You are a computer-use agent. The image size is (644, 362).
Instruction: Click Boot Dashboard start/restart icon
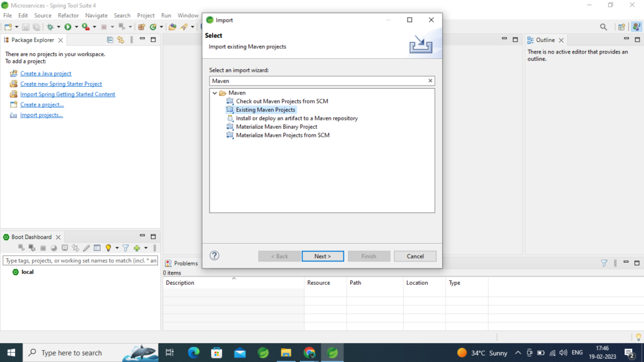pos(21,248)
